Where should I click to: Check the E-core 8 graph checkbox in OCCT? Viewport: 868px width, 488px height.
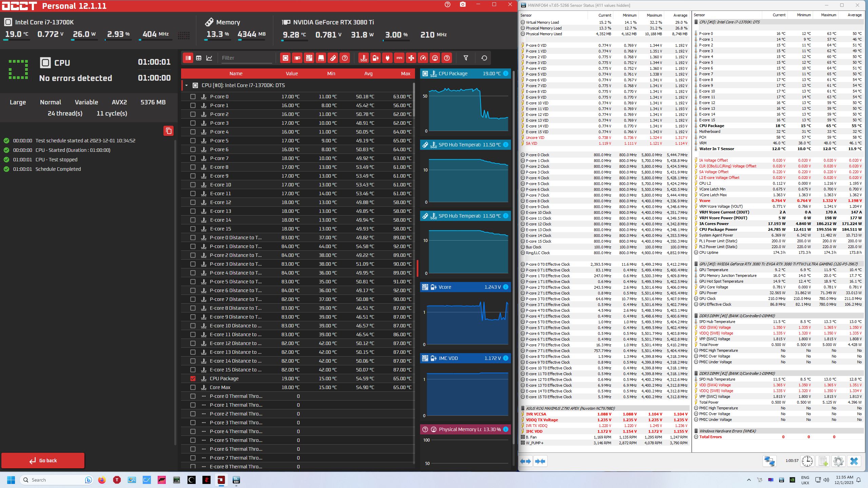click(x=193, y=167)
